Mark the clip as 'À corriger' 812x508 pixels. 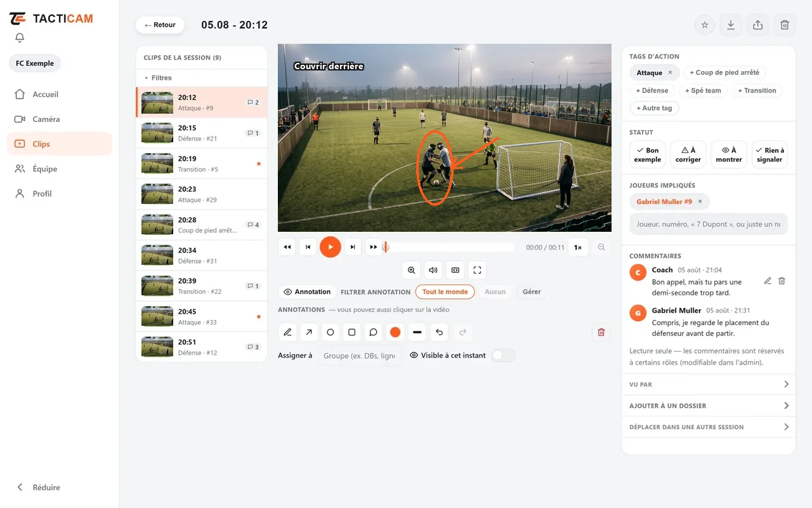coord(688,155)
